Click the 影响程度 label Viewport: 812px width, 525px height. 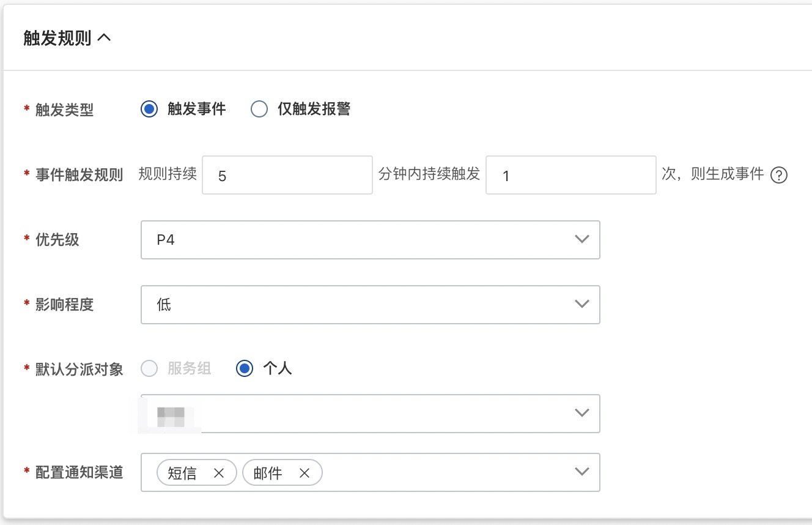tap(65, 305)
